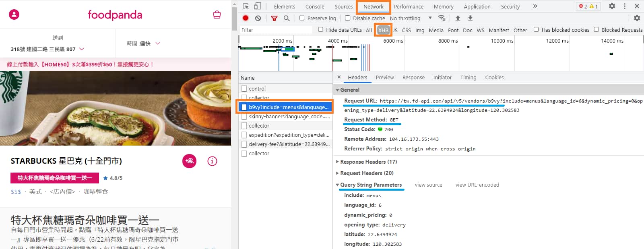Click the group order icon
Image resolution: width=644 pixels, height=249 pixels.
[189, 161]
